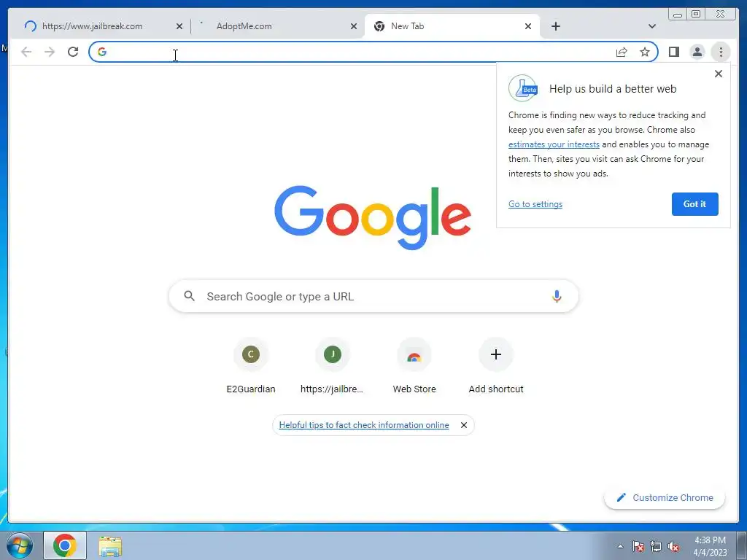Close the New Tab tab
This screenshot has height=560, width=747.
click(528, 27)
